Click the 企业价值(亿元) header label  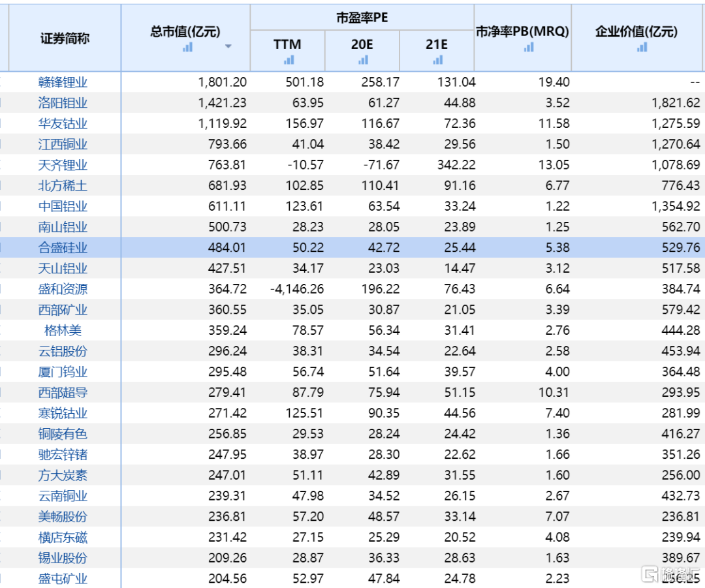tap(636, 31)
